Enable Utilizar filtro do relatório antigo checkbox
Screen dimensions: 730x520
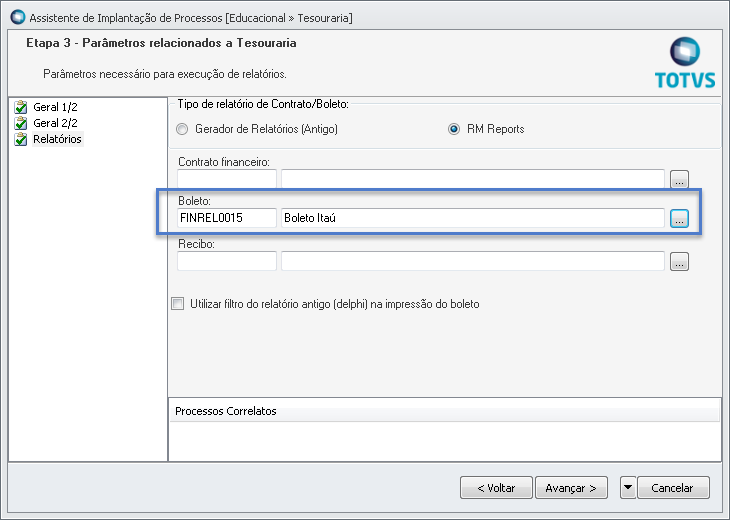178,304
